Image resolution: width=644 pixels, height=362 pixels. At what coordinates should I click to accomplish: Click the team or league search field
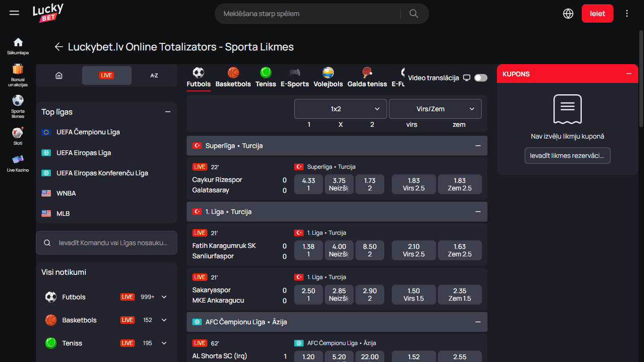coord(107,243)
